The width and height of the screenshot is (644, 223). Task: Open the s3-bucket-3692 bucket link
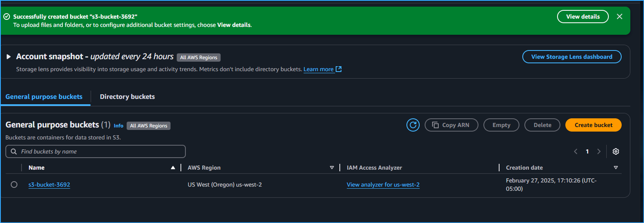point(49,185)
